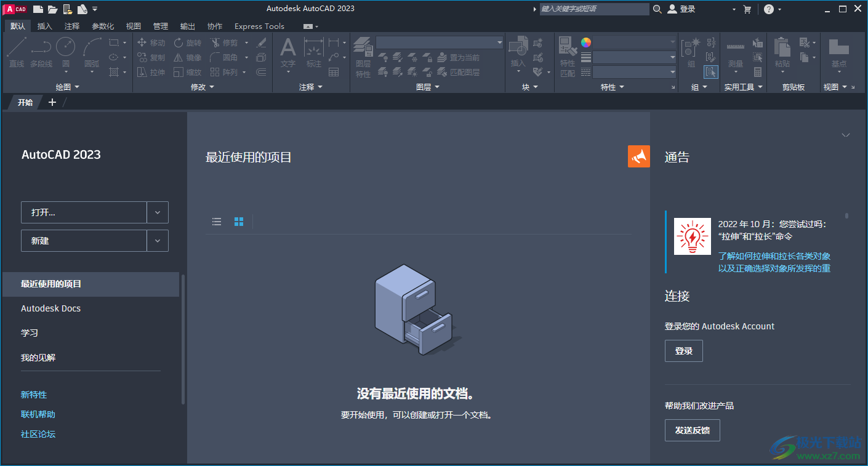Expand the Modify (修改) panel

[203, 87]
